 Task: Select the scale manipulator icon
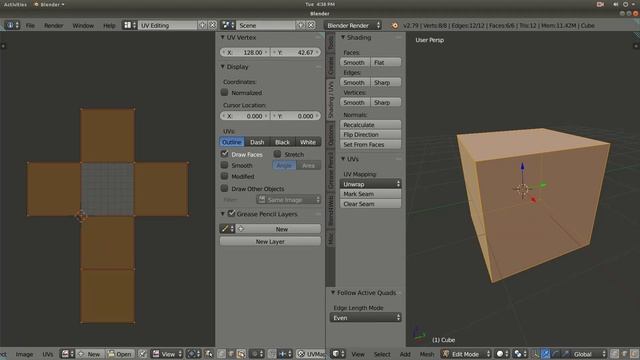(566, 354)
